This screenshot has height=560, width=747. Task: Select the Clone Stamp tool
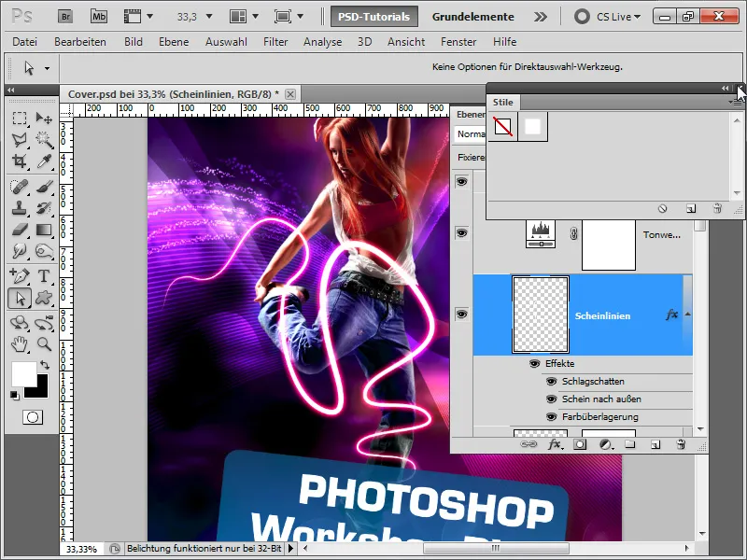tap(20, 208)
